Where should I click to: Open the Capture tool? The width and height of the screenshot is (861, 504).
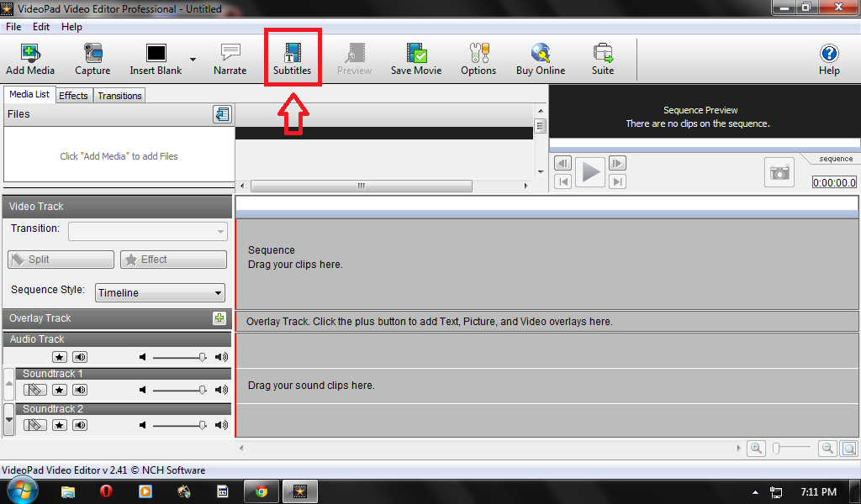[92, 60]
